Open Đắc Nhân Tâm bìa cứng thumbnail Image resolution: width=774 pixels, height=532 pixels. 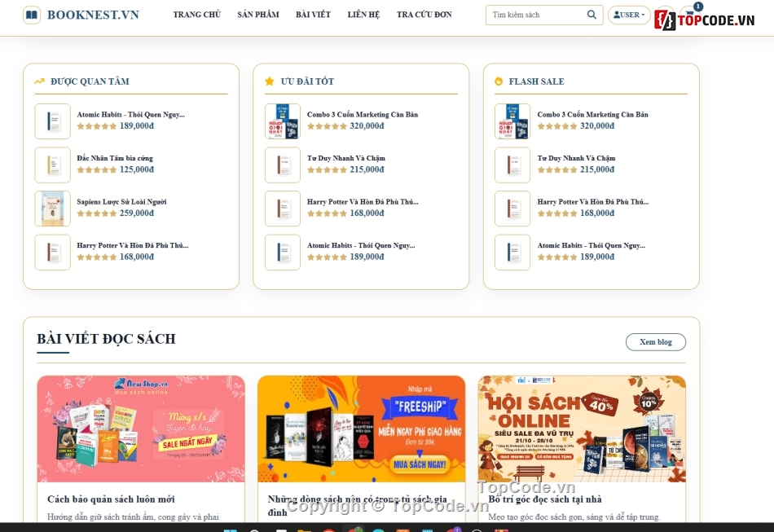pyautogui.click(x=53, y=165)
